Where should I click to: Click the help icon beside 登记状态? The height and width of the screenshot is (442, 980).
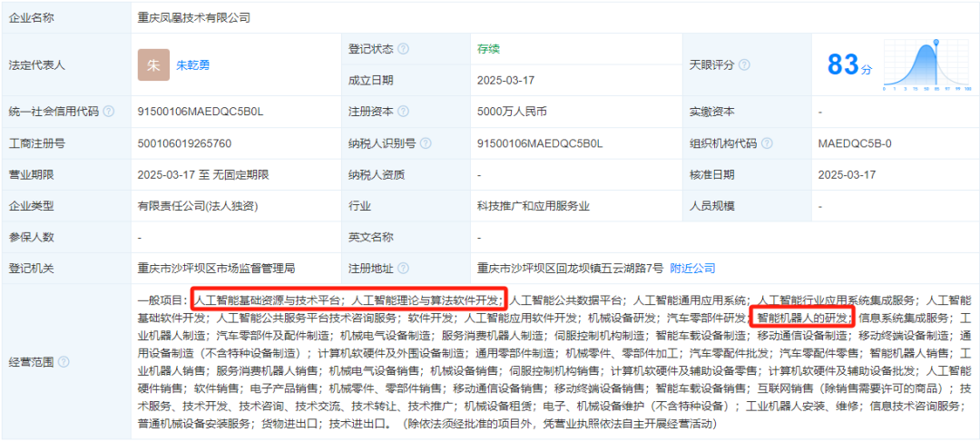coord(404,49)
